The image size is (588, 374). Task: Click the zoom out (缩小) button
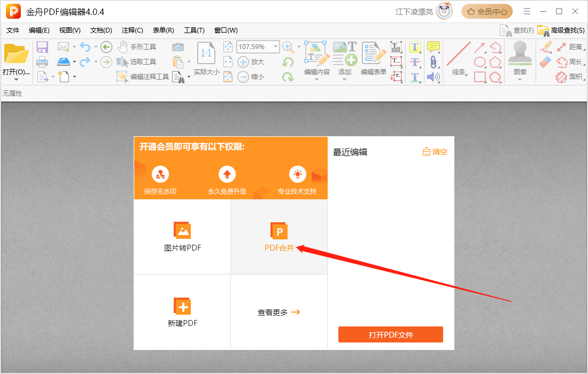coord(251,77)
